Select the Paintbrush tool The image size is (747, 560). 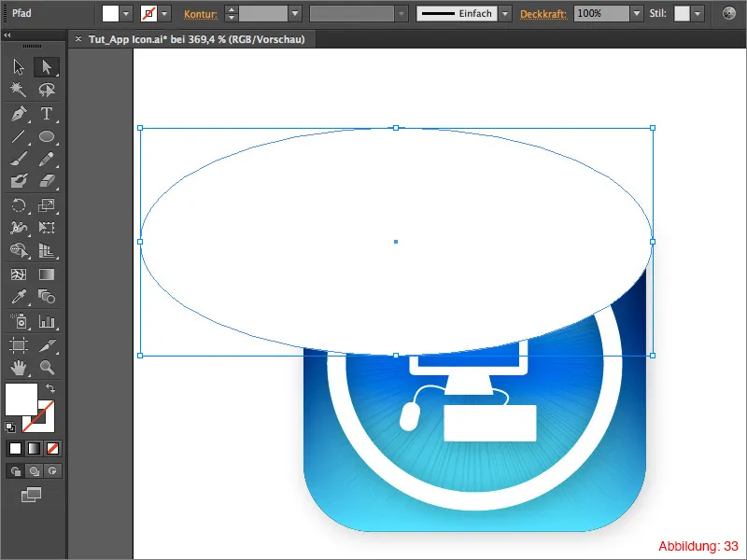19,159
